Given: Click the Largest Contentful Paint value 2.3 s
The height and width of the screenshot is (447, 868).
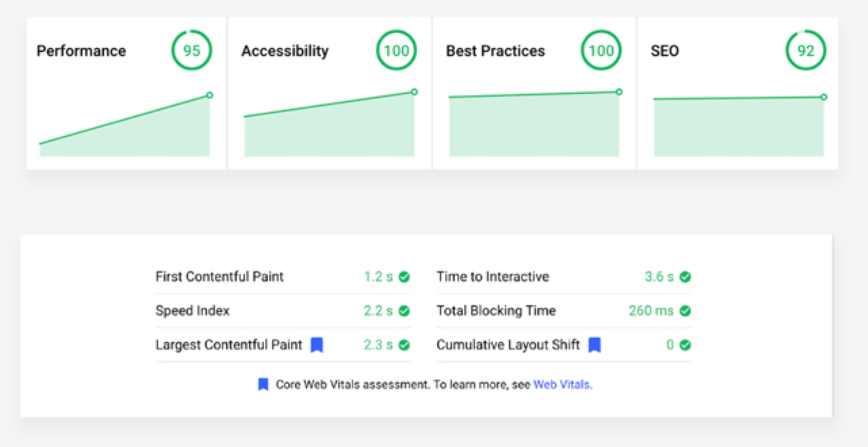Looking at the screenshot, I should (378, 345).
